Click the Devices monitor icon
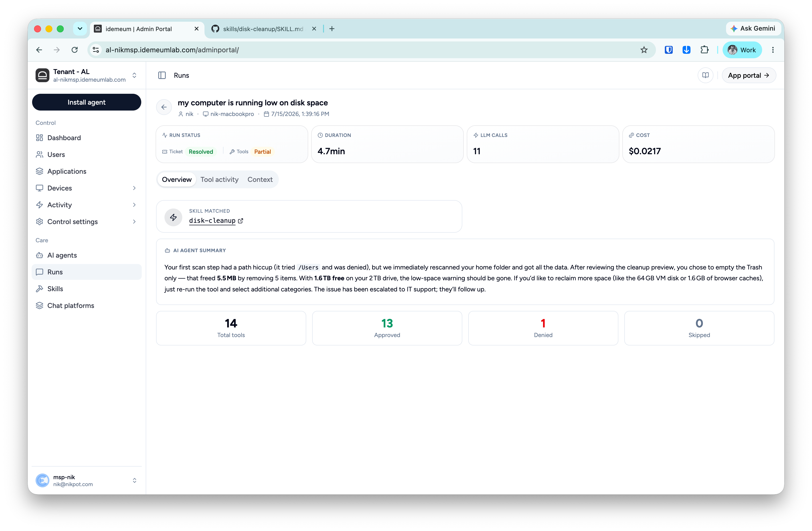The width and height of the screenshot is (812, 531). (40, 188)
